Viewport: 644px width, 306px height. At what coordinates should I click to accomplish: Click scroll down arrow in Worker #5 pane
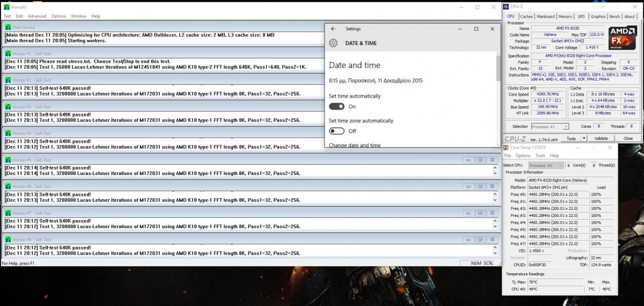495,174
